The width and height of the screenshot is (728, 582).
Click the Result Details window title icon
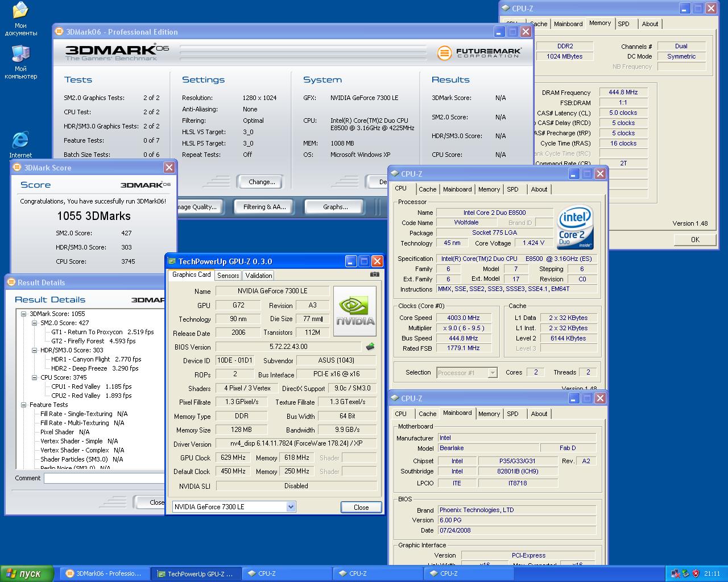(11, 282)
